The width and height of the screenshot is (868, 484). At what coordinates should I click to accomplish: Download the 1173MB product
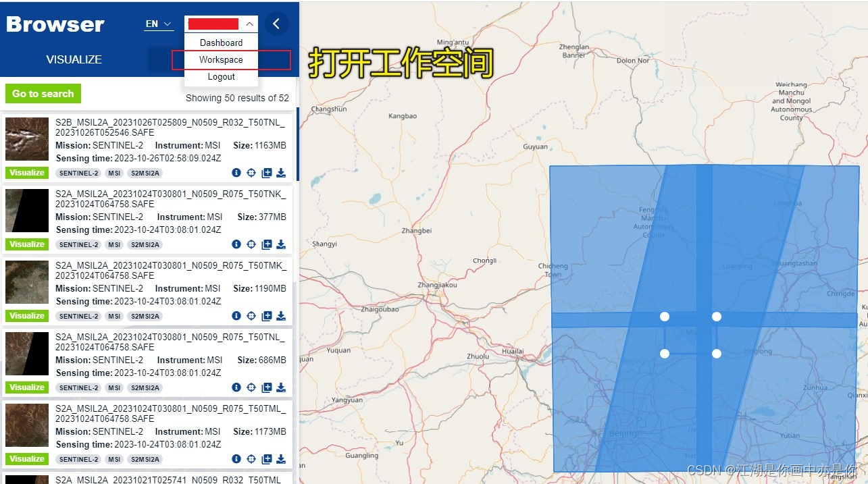(281, 459)
